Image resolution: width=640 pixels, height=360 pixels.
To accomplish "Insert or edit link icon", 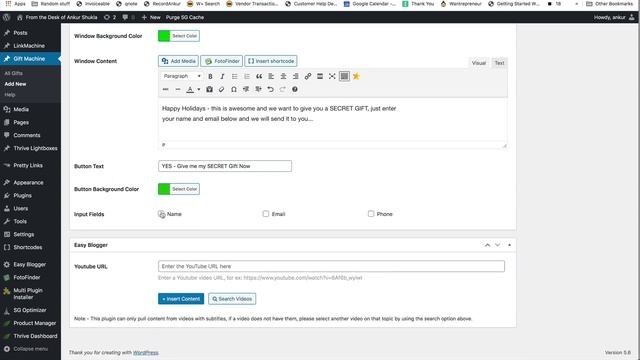I will pyautogui.click(x=308, y=76).
